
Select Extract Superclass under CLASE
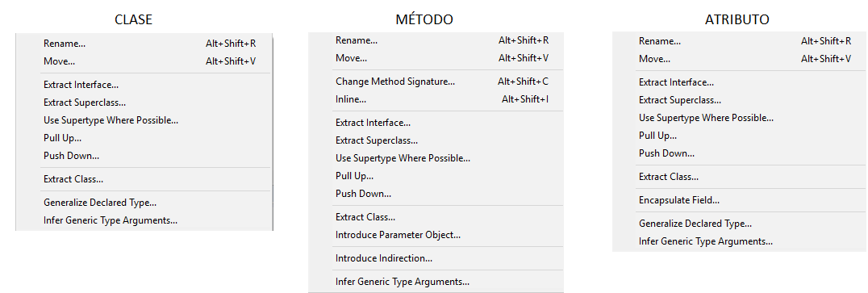pos(144,103)
